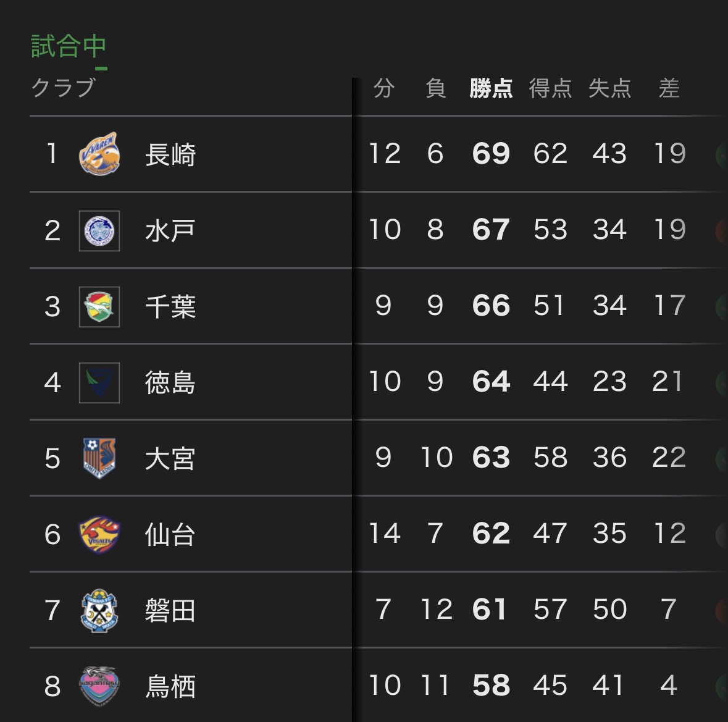Click the Omiya Ardija club crest

99,458
